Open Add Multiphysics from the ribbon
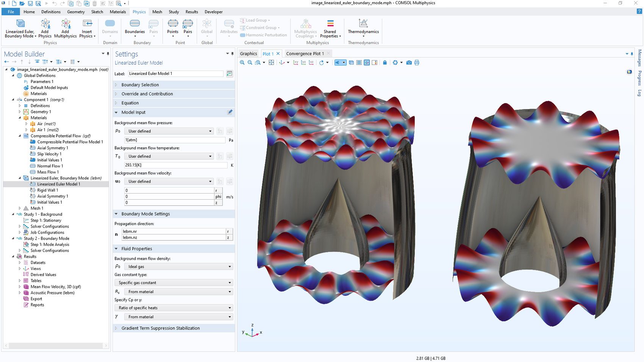 click(65, 28)
